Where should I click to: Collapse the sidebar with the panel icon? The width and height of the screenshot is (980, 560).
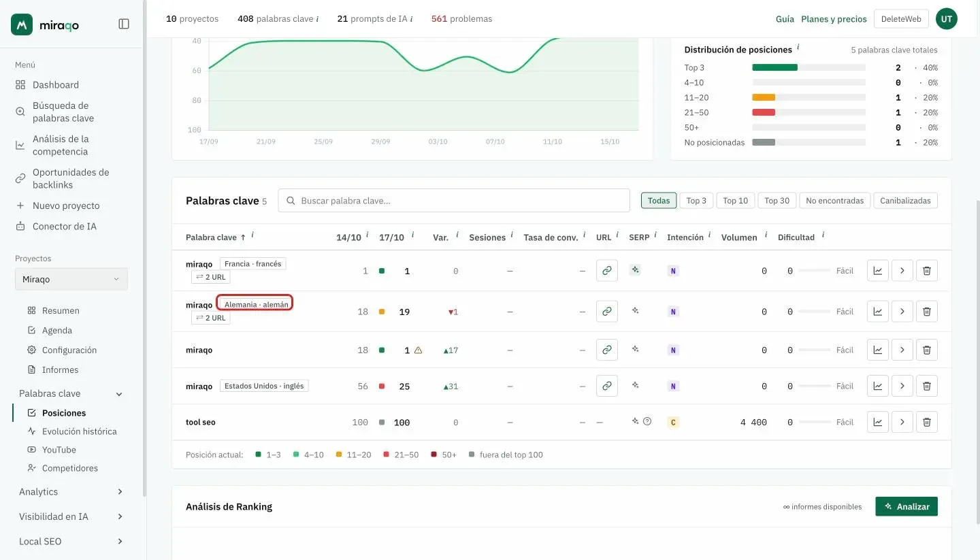point(124,24)
